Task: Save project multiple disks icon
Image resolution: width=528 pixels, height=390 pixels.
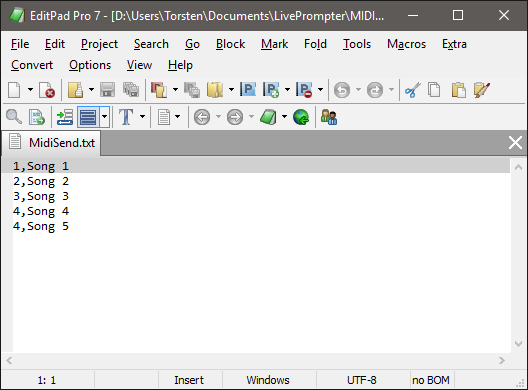Action: click(x=192, y=90)
